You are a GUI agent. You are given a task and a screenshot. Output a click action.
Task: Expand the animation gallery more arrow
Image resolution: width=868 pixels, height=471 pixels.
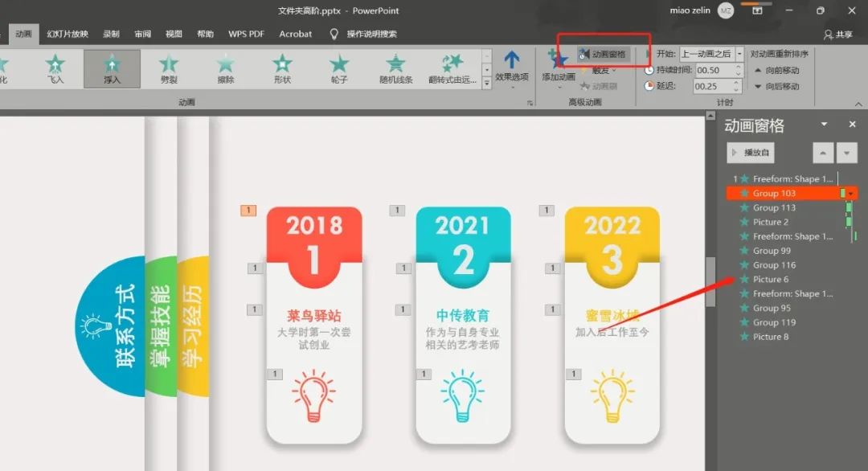486,83
